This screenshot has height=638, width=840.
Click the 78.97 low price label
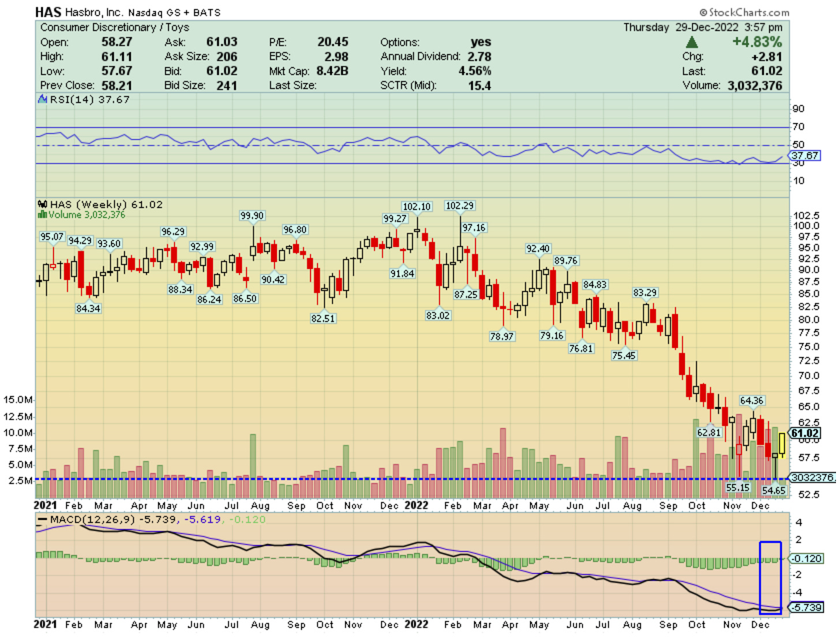point(502,336)
